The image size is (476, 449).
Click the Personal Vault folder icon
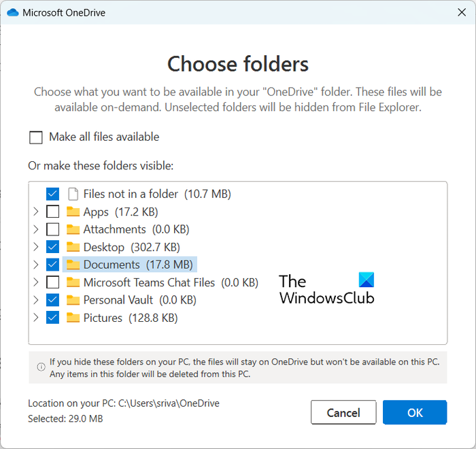click(73, 300)
